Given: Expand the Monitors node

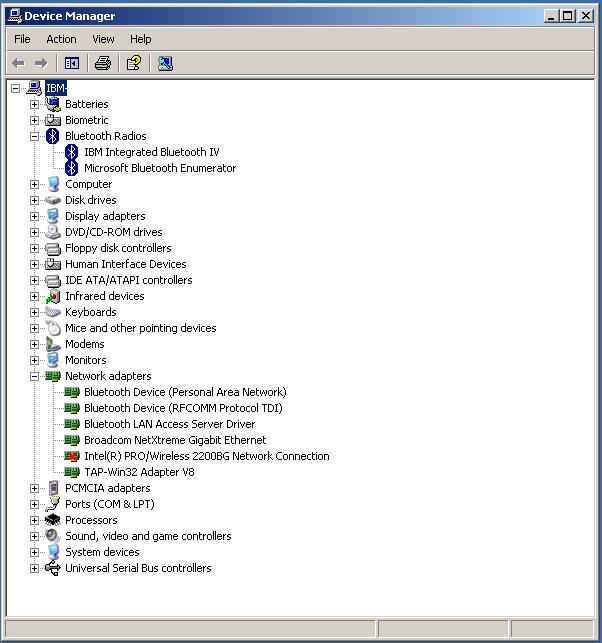Looking at the screenshot, I should point(34,360).
